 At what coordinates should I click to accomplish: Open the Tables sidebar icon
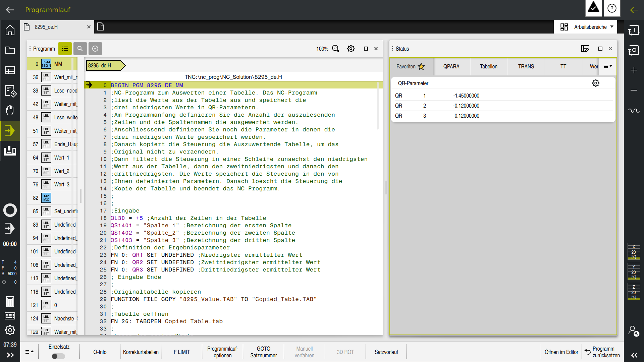[10, 70]
